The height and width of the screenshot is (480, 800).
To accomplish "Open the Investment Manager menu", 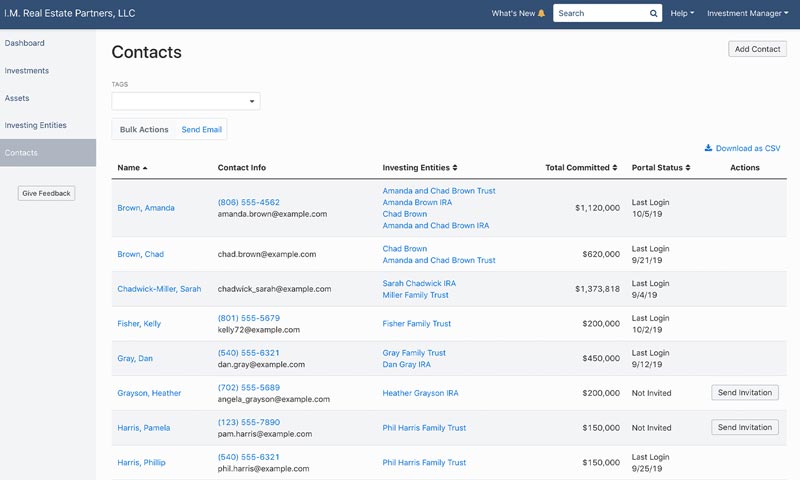I will click(x=747, y=14).
